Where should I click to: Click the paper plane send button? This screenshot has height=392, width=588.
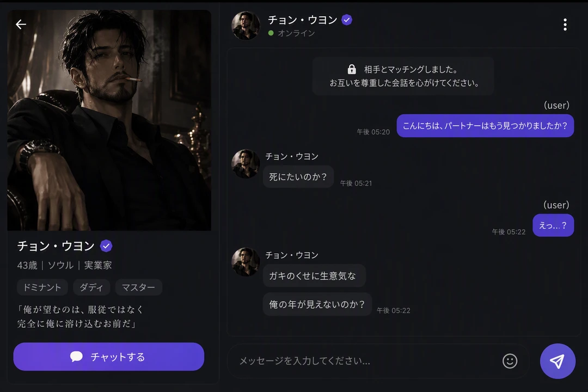(x=558, y=361)
